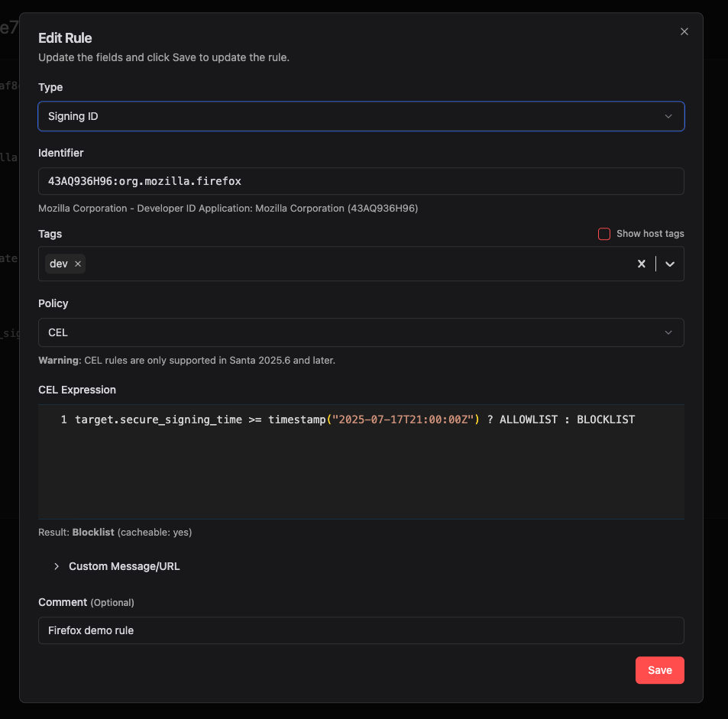Click the BLOCKLIST keyword in the expression
The width and height of the screenshot is (728, 719).
(x=605, y=419)
